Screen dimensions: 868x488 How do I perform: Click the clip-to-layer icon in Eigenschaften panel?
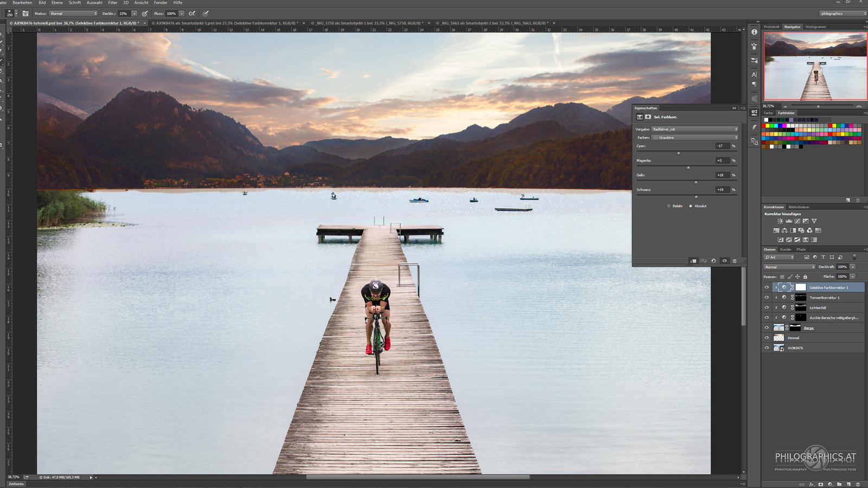[x=693, y=261]
